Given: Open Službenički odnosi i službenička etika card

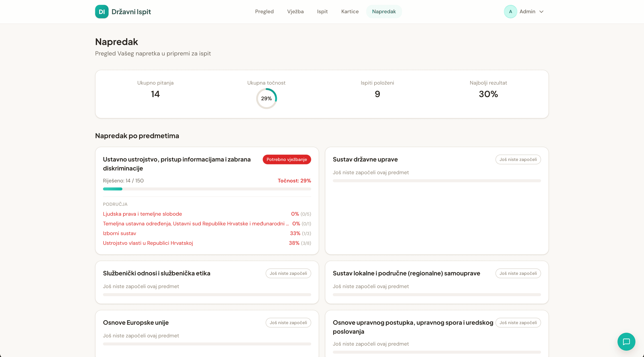Looking at the screenshot, I should pos(157,273).
